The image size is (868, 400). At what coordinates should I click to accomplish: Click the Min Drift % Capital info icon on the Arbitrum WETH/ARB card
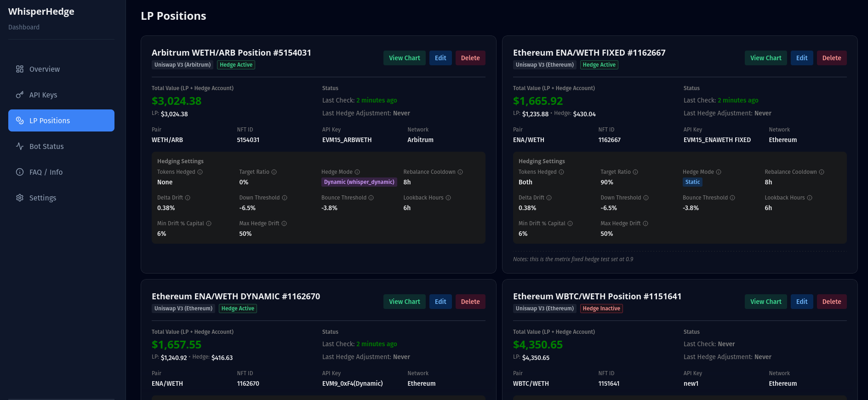point(209,223)
